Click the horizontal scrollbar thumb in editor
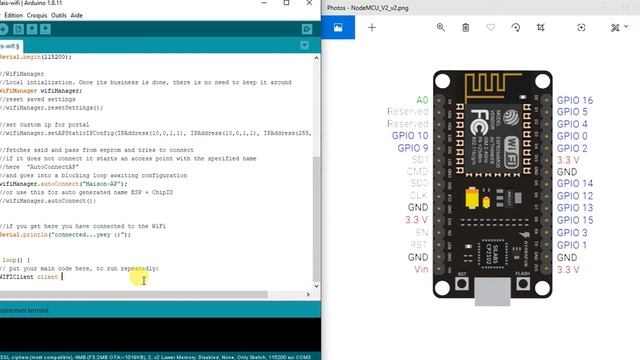Image resolution: width=640 pixels, height=360 pixels. (x=133, y=294)
